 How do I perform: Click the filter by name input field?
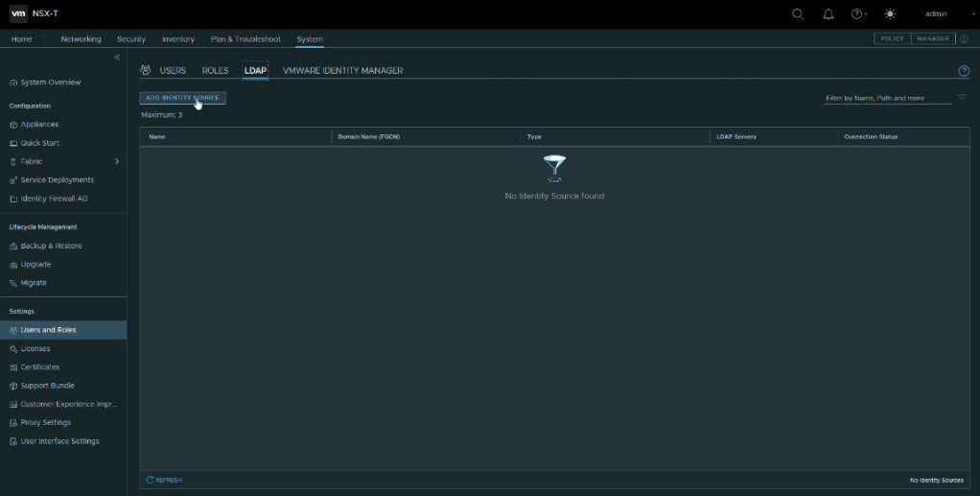(x=887, y=98)
